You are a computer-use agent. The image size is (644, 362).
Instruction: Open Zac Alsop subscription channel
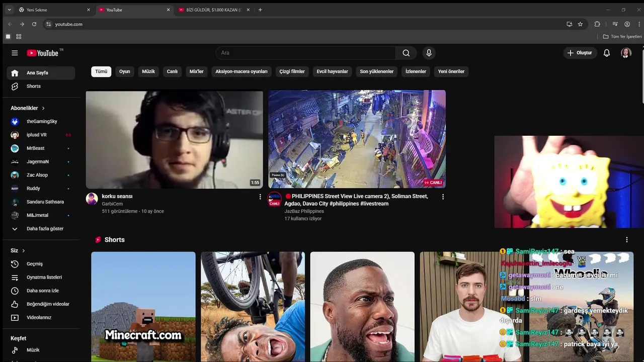click(41, 175)
